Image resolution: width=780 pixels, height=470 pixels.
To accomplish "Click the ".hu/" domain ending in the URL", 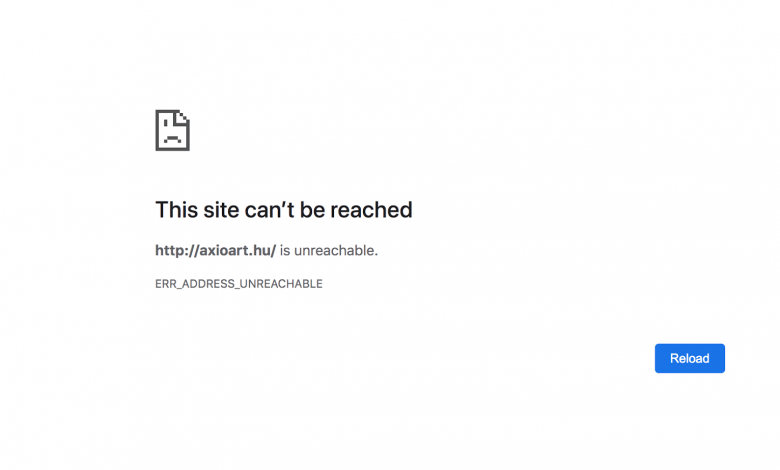I will (263, 250).
